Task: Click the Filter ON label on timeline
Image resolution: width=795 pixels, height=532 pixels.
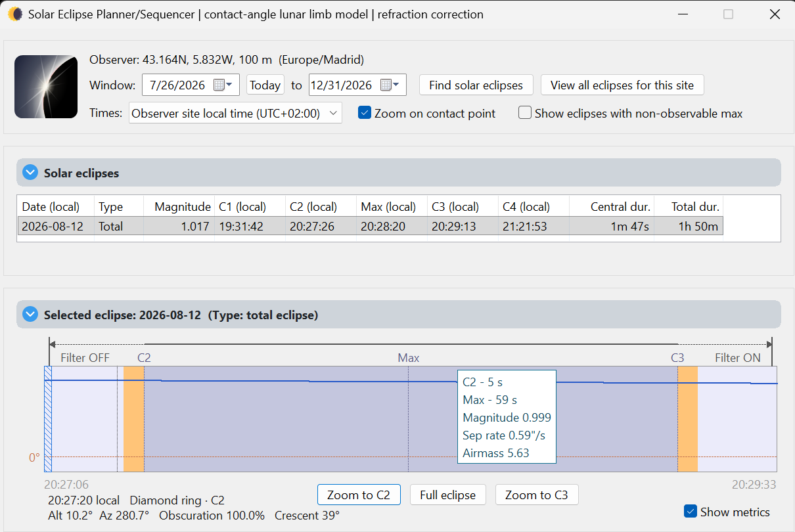Action: tap(738, 358)
